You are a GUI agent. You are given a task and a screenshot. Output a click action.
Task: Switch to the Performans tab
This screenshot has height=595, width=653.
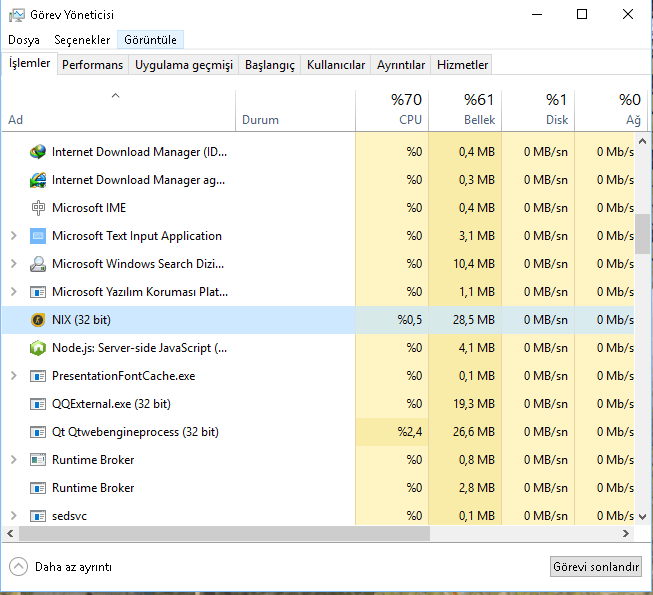pos(92,65)
